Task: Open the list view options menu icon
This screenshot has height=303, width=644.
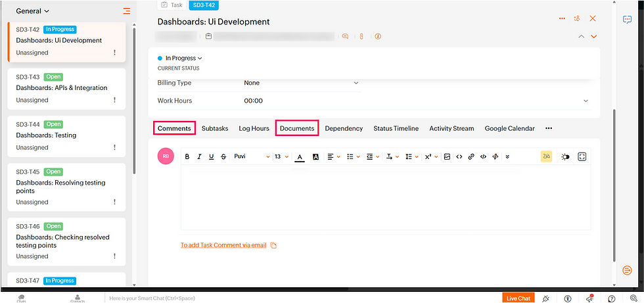Action: click(x=126, y=11)
